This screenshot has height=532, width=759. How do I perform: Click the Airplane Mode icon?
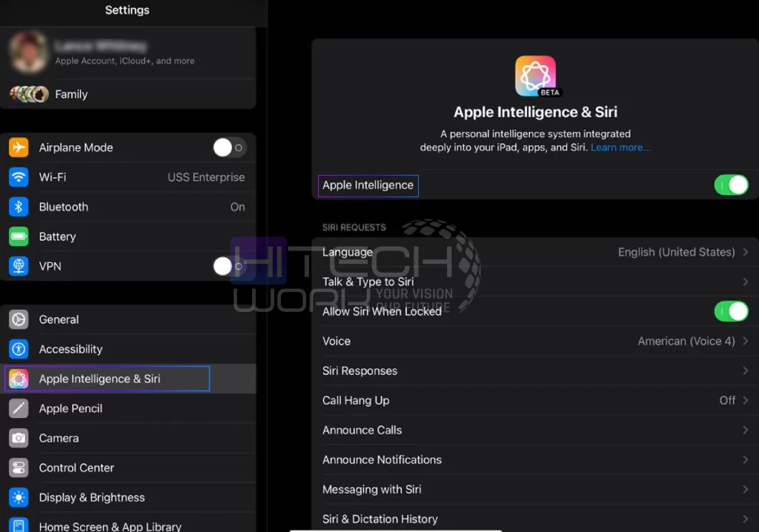[19, 147]
